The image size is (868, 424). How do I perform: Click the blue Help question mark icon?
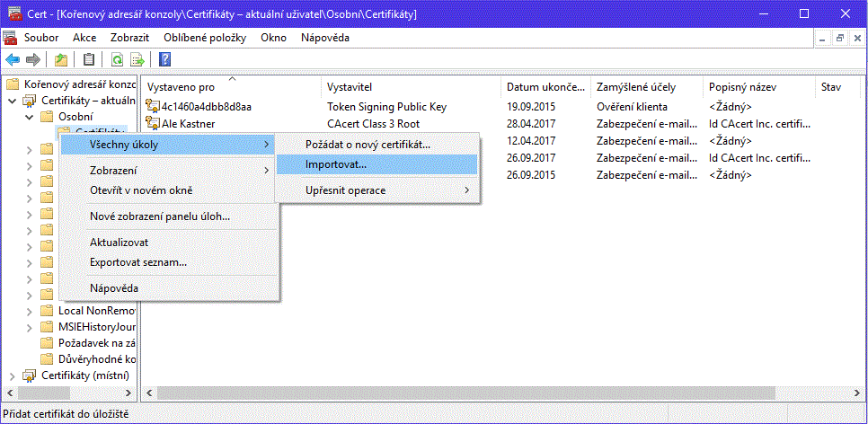click(x=165, y=60)
